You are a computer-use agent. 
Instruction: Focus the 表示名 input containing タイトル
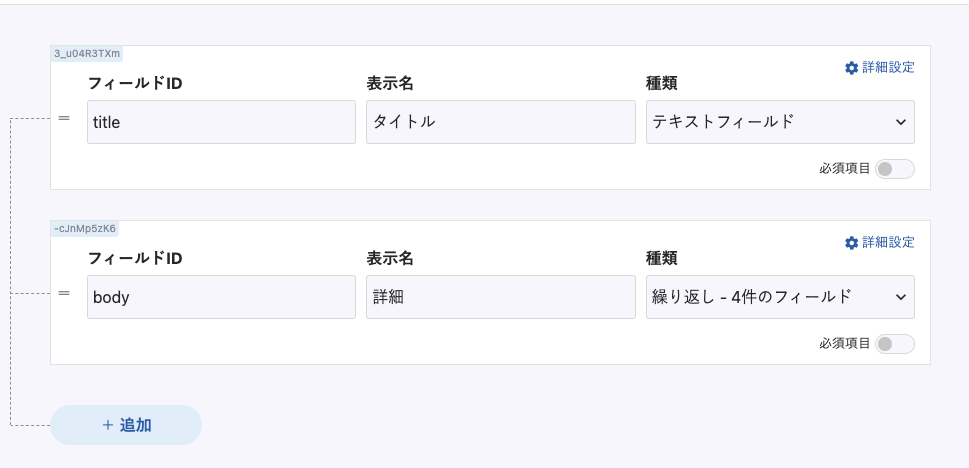coord(500,122)
